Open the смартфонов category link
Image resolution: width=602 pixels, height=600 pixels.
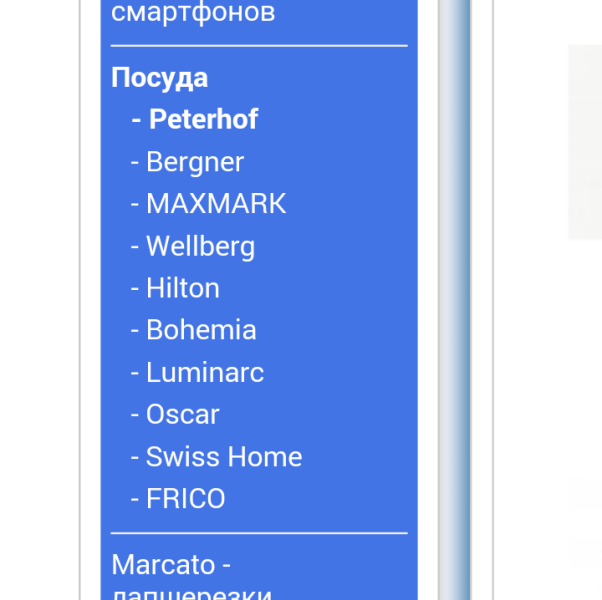tap(193, 14)
